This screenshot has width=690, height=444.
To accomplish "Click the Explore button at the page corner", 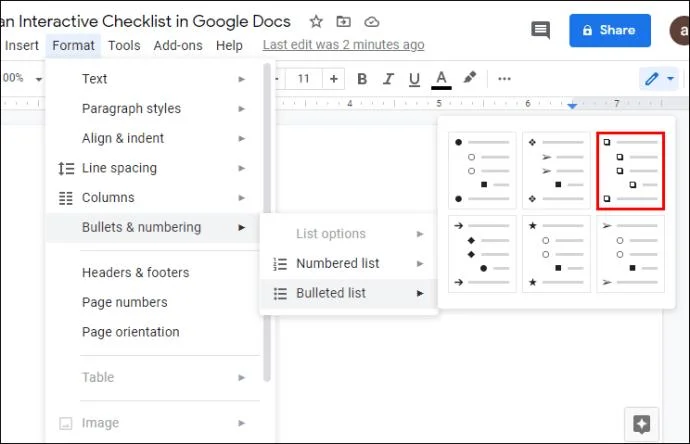I will click(641, 424).
